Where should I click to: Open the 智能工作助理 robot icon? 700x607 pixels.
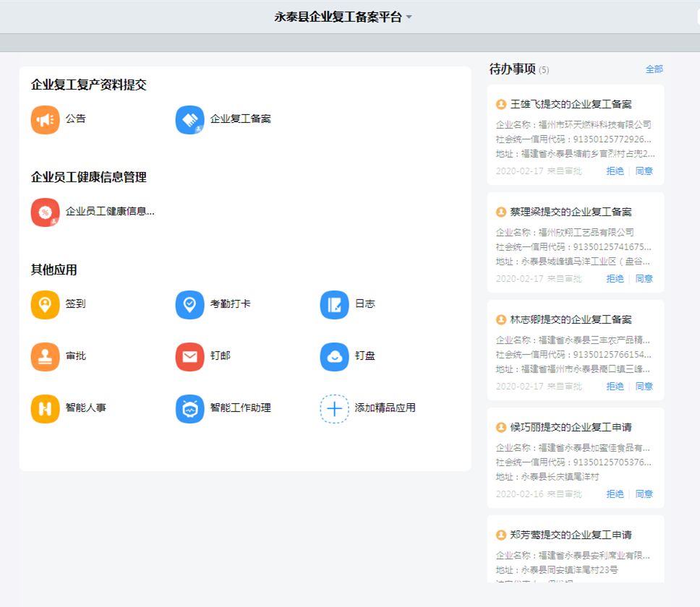(189, 409)
